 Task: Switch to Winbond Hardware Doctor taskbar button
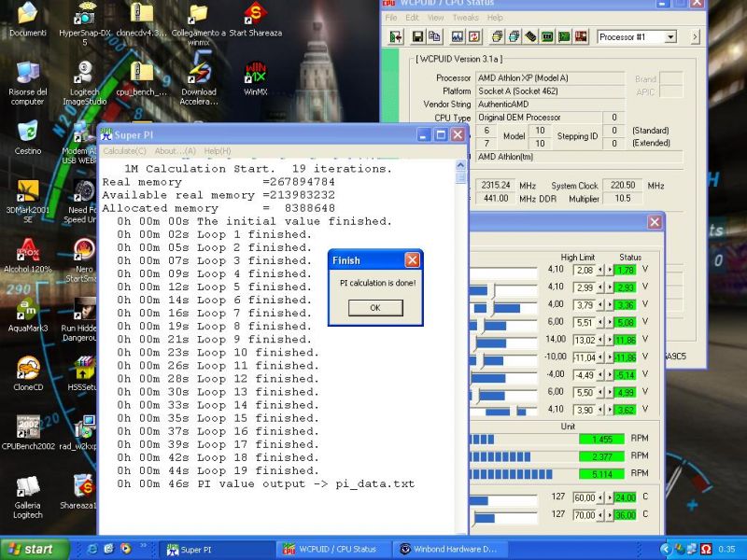(x=452, y=550)
